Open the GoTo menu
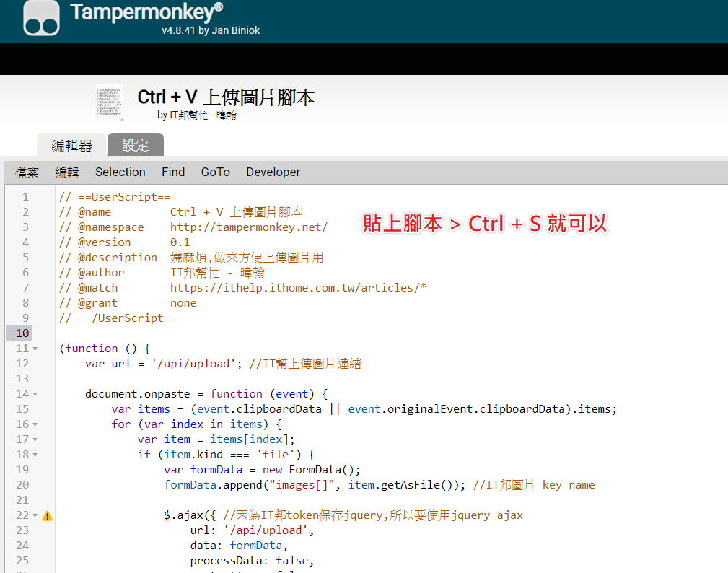Viewport: 728px width, 573px height. coord(216,172)
